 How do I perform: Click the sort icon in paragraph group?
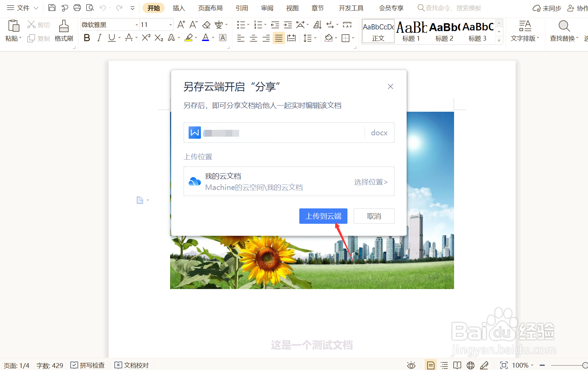317,25
